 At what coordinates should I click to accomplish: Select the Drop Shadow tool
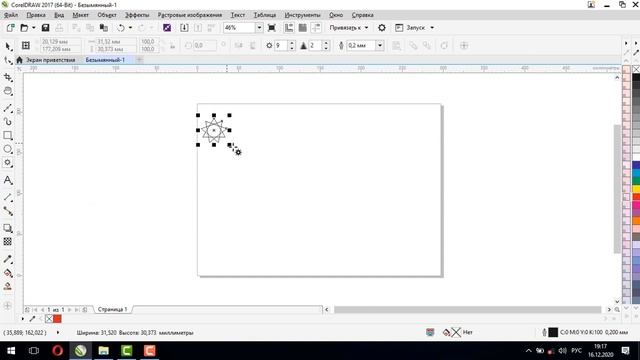pos(8,228)
